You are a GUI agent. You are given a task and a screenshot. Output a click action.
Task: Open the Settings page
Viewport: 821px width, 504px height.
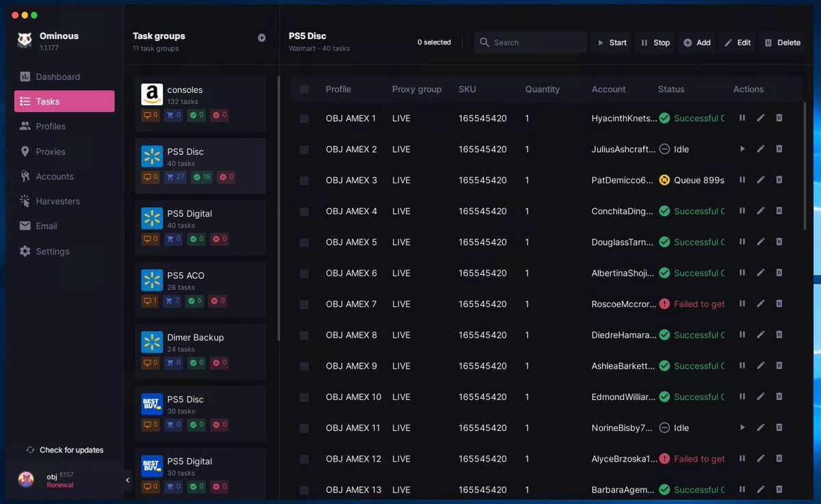(x=64, y=251)
